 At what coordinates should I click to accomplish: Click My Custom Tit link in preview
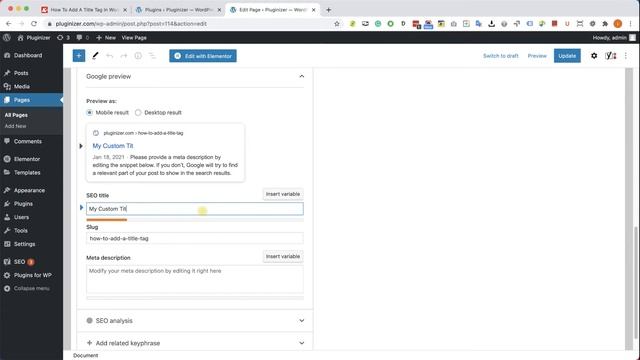click(x=113, y=146)
